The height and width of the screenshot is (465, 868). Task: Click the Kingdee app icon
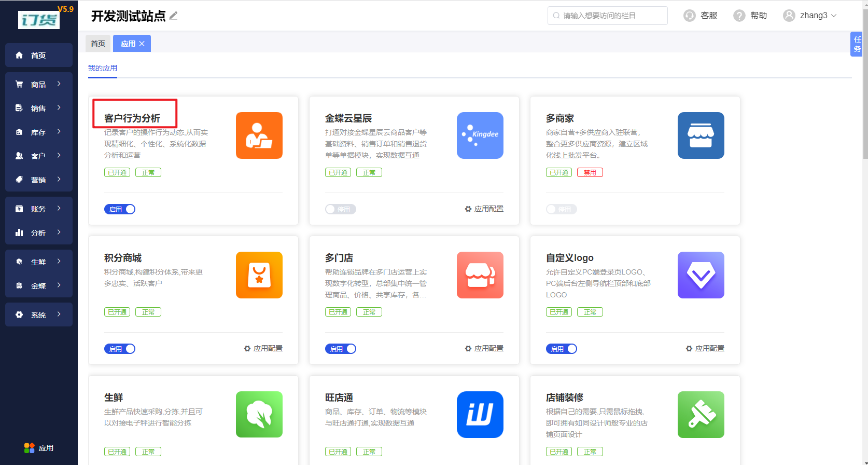tap(480, 135)
